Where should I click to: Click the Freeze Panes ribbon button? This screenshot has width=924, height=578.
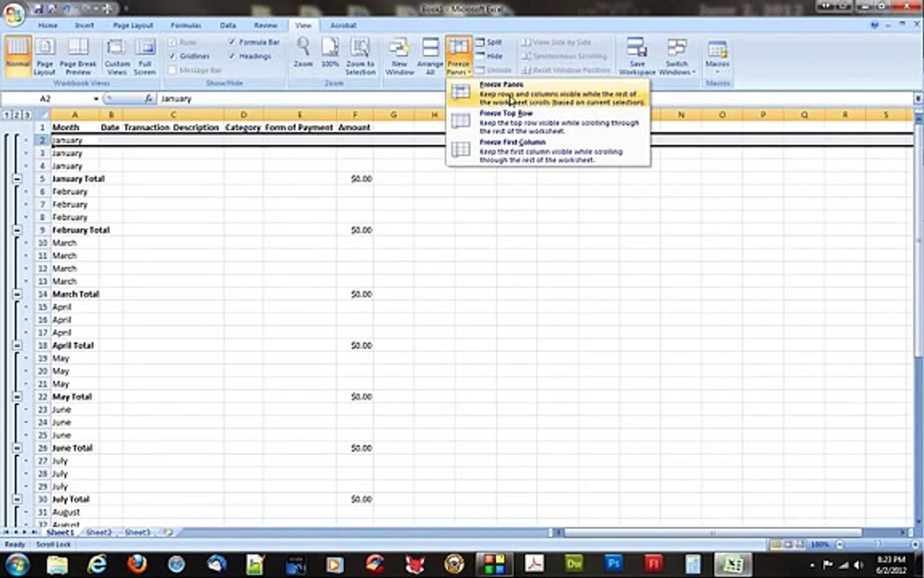coord(459,56)
